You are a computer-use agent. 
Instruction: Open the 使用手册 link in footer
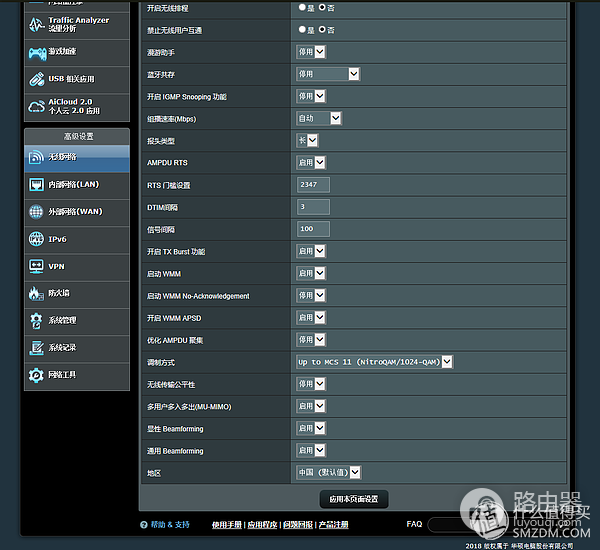tap(227, 525)
